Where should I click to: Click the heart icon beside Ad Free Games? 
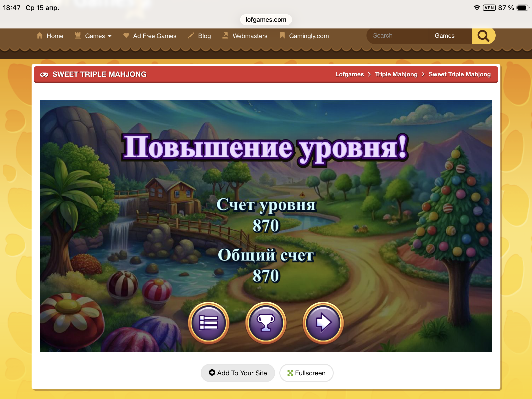[126, 35]
